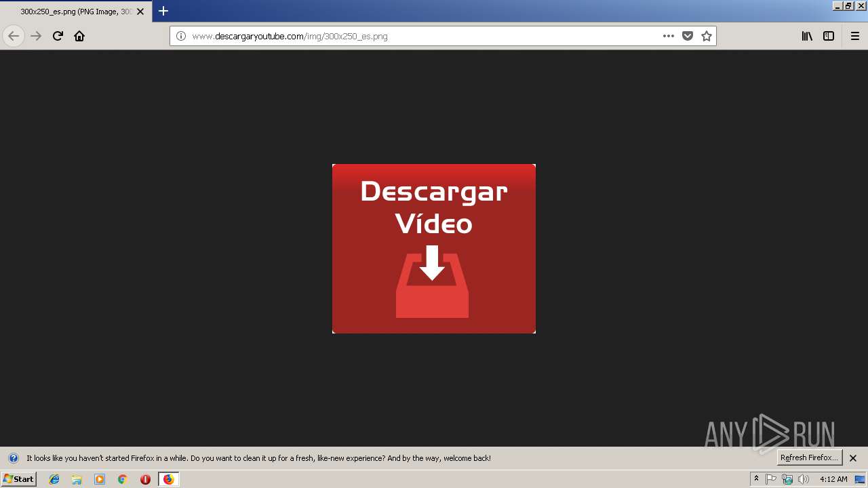Click the Descargar Vídeo image

click(434, 249)
